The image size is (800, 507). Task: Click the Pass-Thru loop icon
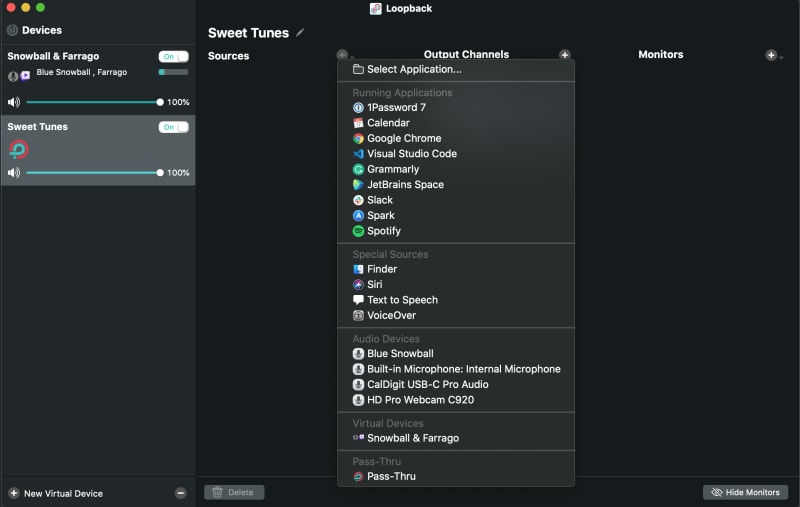click(358, 476)
